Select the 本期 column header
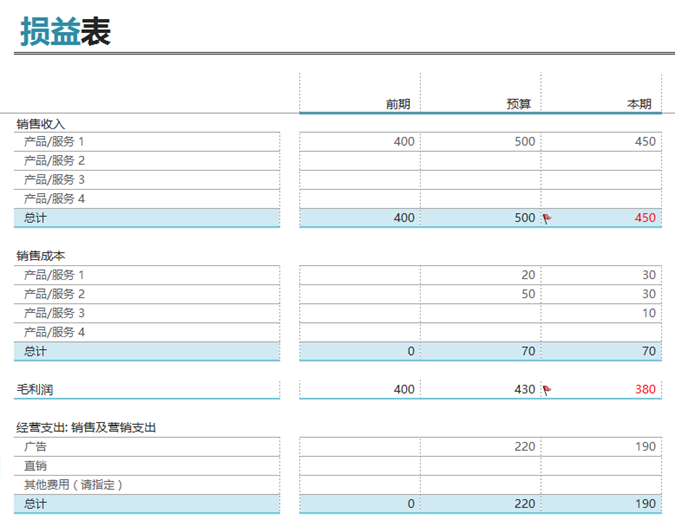The height and width of the screenshot is (520, 675). pos(639,104)
